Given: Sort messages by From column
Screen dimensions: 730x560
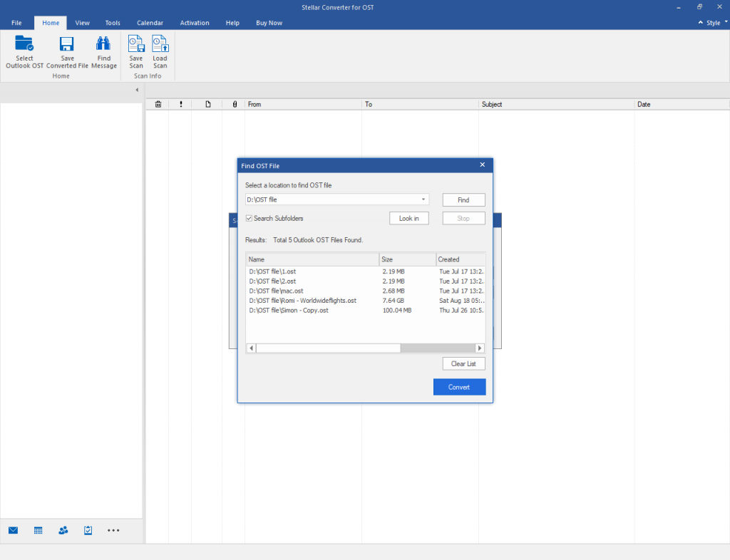Looking at the screenshot, I should (303, 104).
